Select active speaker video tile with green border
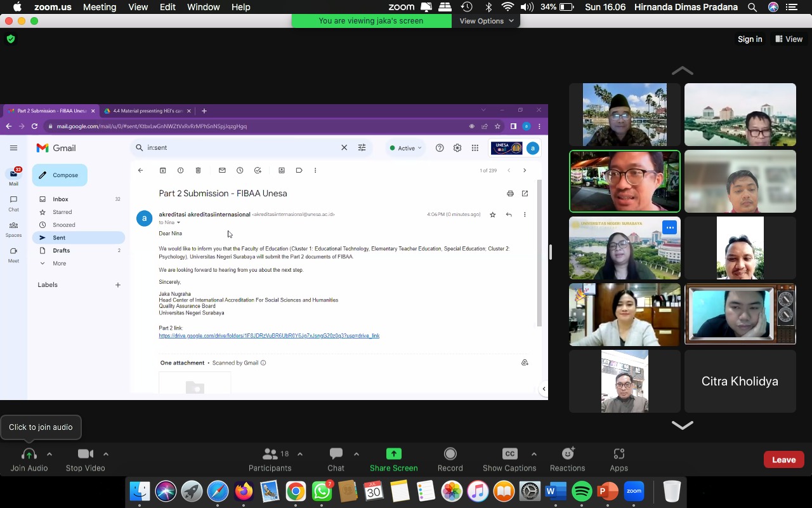The image size is (812, 508). coord(625,181)
